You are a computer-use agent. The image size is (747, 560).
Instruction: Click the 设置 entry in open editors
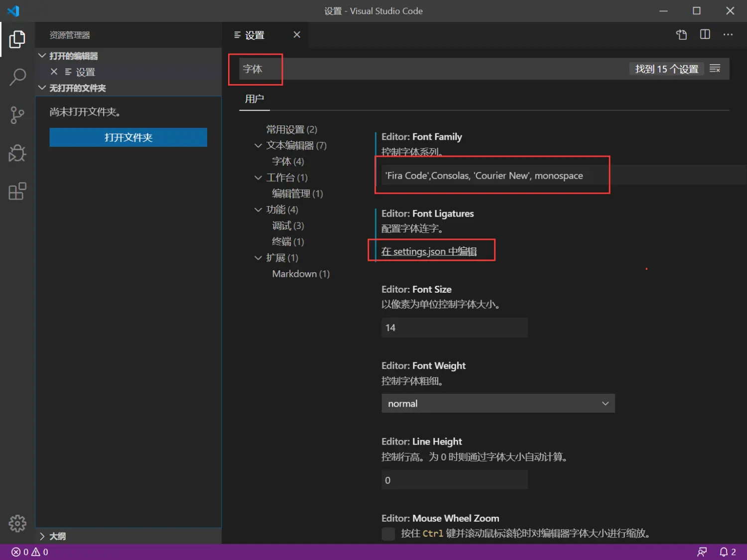[x=85, y=72]
